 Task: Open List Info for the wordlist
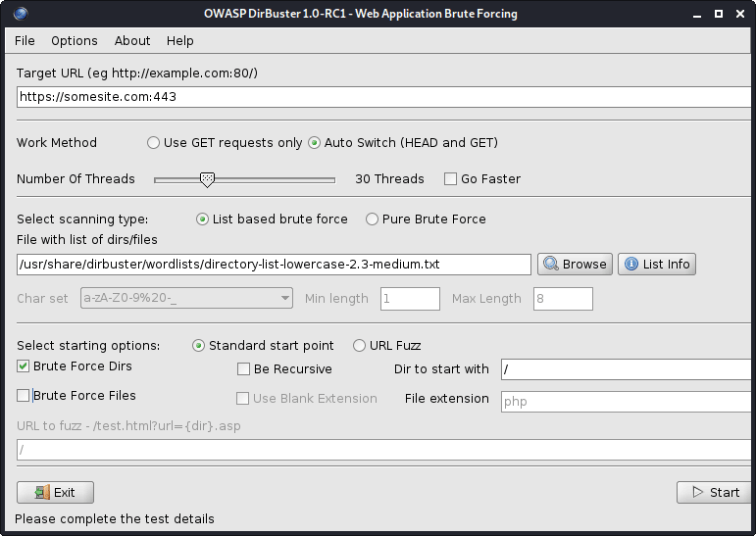click(656, 264)
